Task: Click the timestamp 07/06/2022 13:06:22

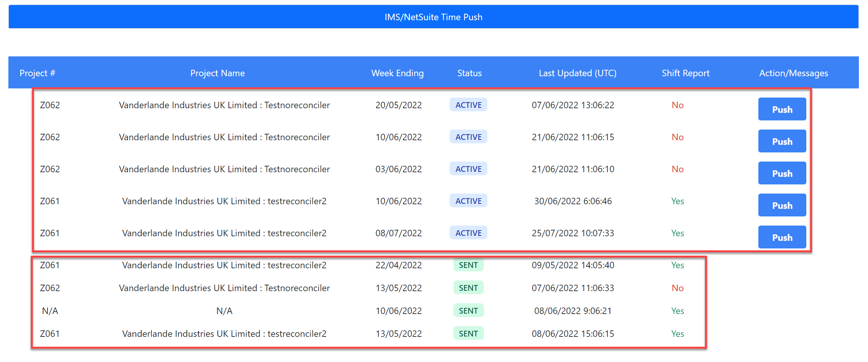Action: click(573, 105)
